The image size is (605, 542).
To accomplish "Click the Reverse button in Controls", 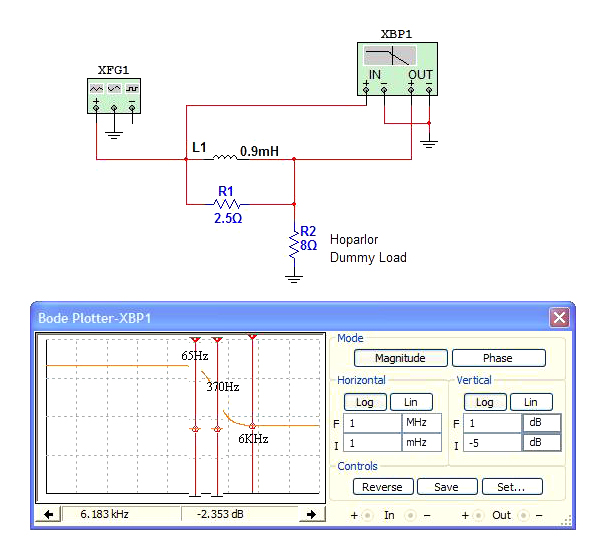I will (382, 487).
